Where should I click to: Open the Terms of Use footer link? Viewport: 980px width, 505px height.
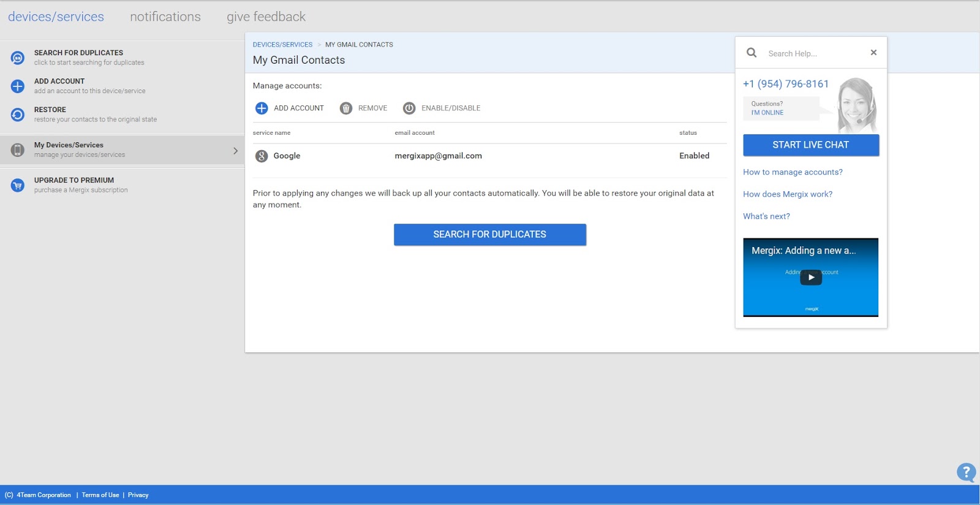(x=100, y=495)
